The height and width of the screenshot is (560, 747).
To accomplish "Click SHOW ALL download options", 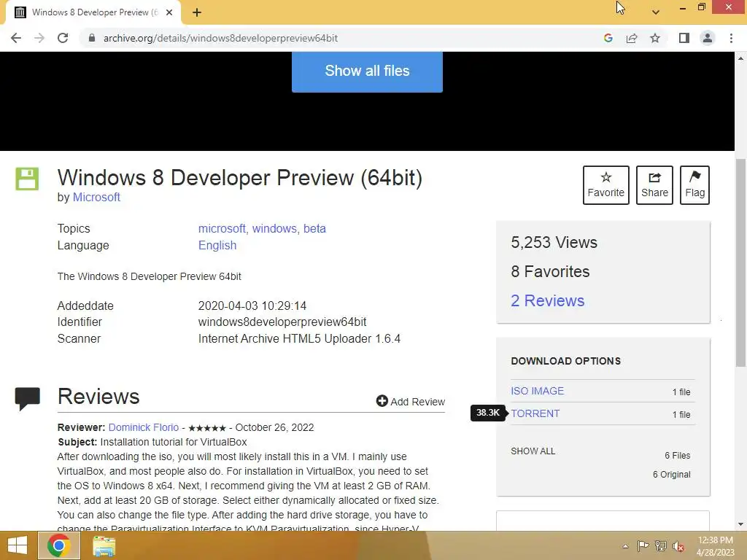I will [x=533, y=451].
